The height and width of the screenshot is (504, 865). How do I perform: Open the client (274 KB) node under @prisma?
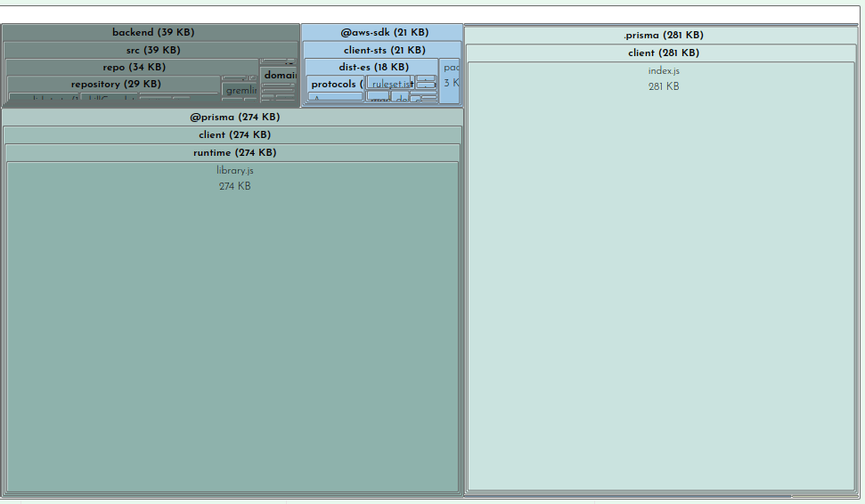click(233, 134)
